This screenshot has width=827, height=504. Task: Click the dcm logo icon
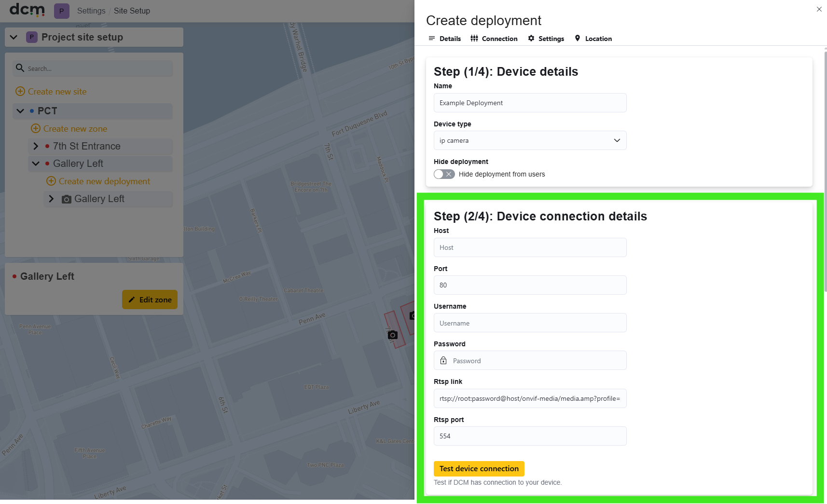28,10
